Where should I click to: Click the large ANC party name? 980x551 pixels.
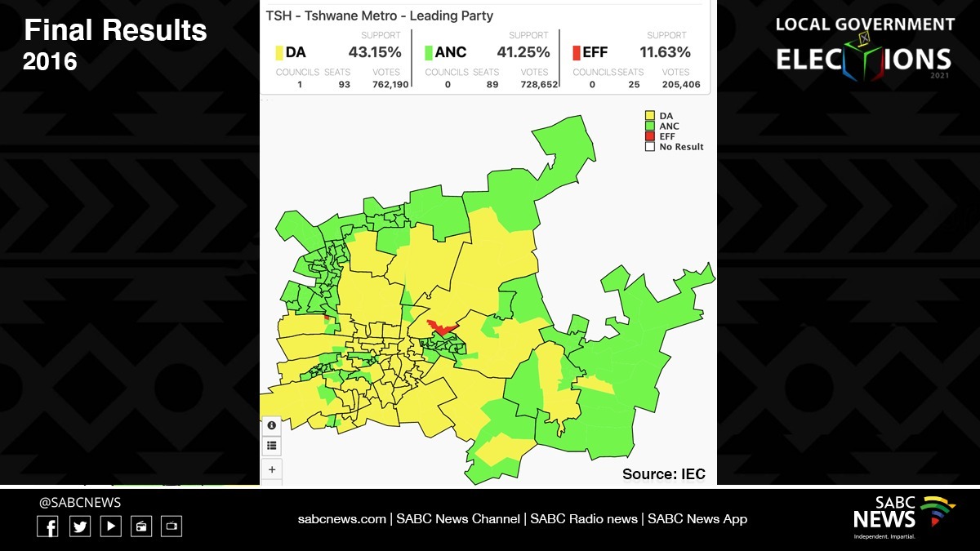tap(451, 53)
